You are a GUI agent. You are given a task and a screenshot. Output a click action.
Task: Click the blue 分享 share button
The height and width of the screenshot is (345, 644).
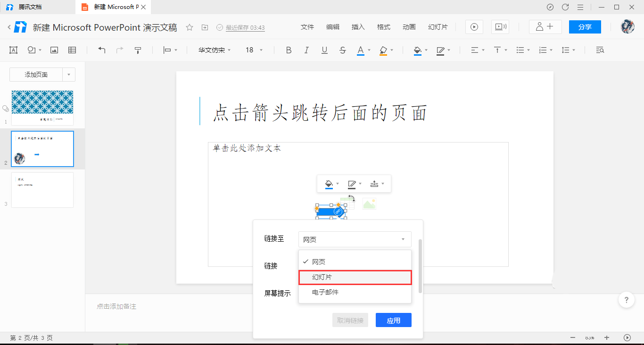(585, 27)
